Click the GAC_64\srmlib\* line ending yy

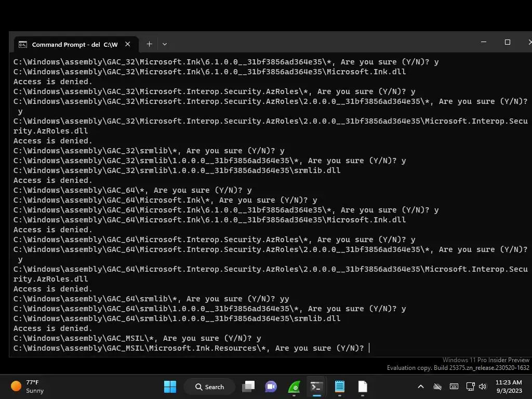coord(151,299)
